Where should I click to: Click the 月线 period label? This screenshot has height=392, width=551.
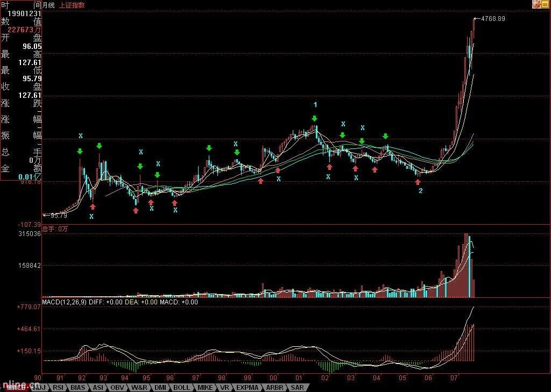[48, 5]
